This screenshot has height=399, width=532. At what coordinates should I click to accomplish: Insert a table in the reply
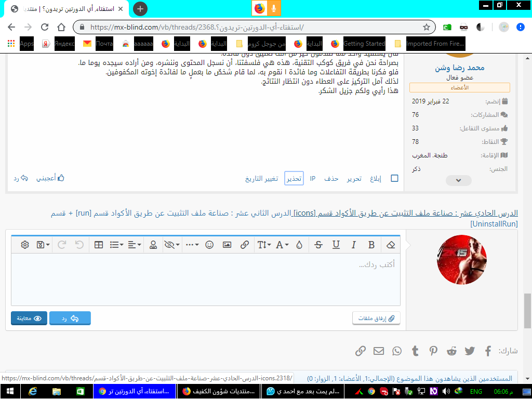[99, 245]
